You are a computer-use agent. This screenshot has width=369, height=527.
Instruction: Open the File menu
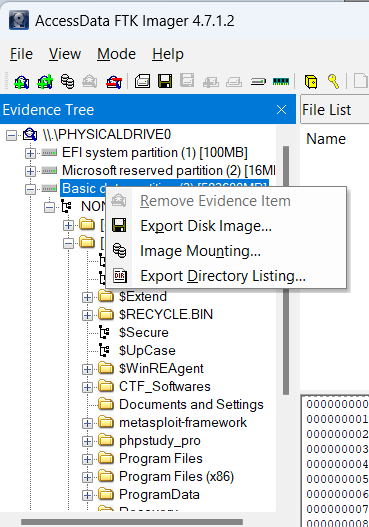[x=21, y=54]
